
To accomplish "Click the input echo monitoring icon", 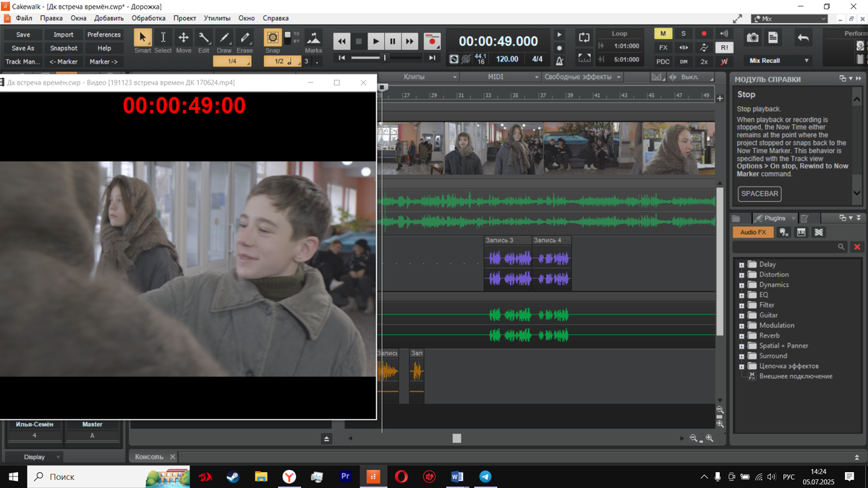I will (724, 33).
